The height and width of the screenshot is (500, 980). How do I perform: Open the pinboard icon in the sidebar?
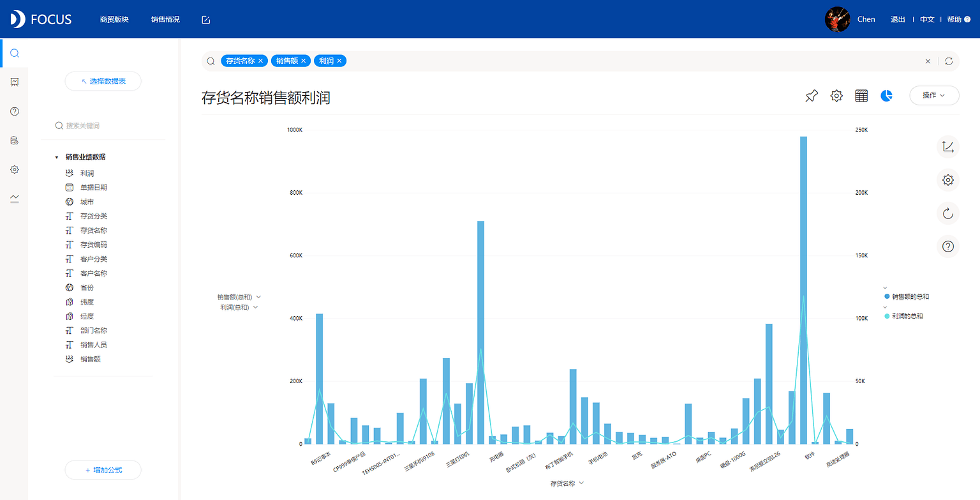click(14, 82)
